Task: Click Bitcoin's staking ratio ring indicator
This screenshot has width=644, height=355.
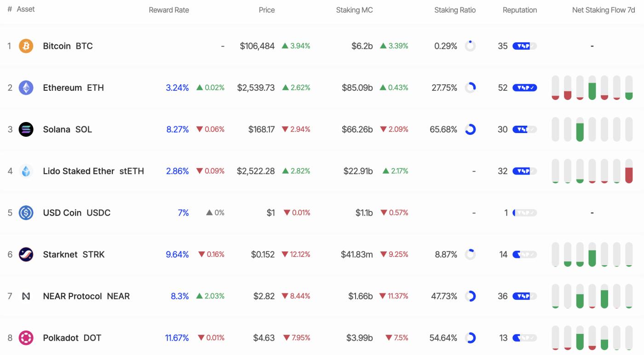Action: 471,46
